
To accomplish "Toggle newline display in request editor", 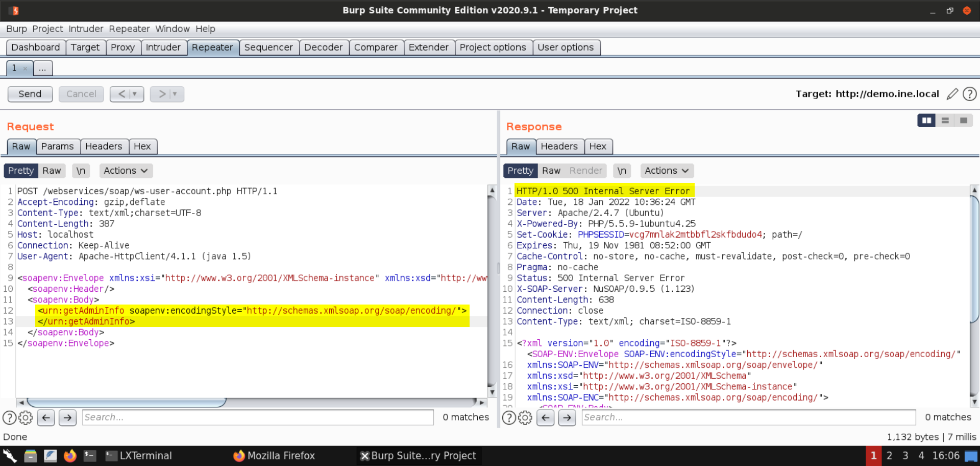I will pos(81,171).
